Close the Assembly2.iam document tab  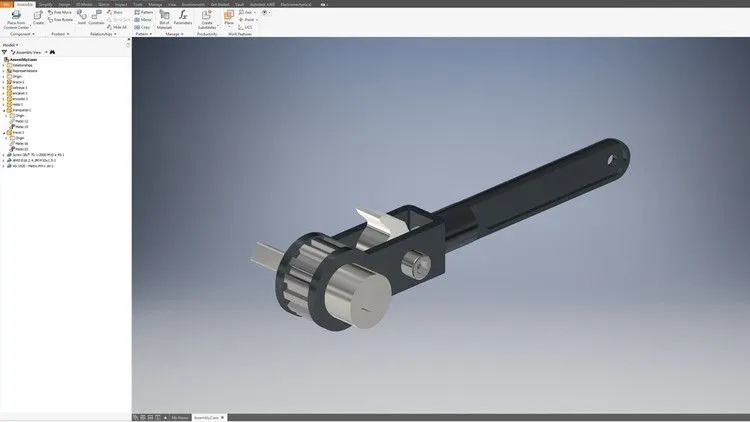pyautogui.click(x=222, y=418)
